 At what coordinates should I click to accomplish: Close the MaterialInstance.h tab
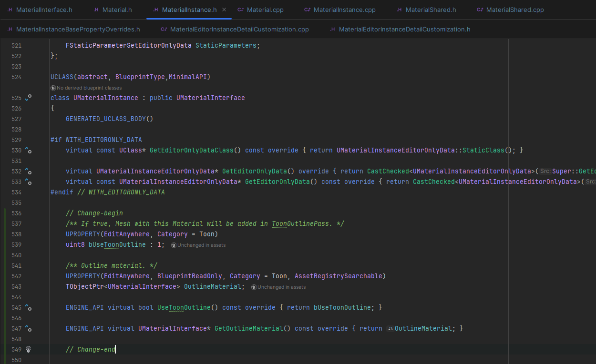(x=224, y=9)
